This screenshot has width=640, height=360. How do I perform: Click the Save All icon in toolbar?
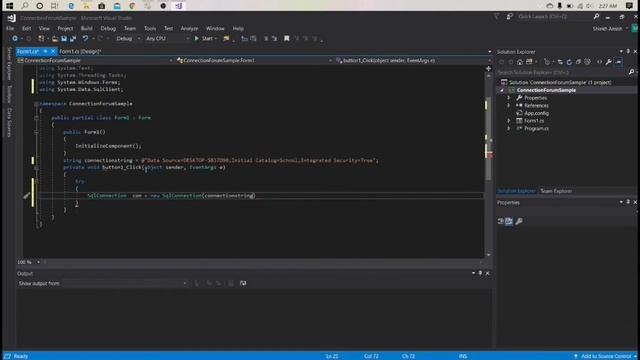click(x=73, y=38)
